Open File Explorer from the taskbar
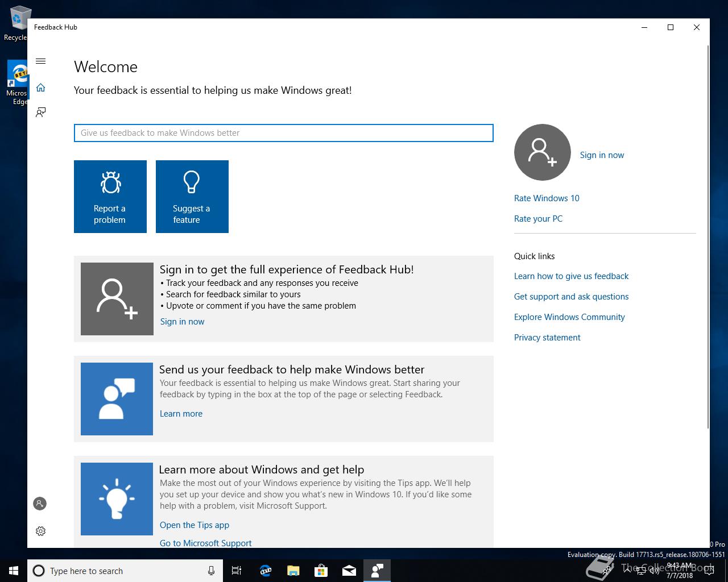This screenshot has width=728, height=582. click(x=293, y=571)
